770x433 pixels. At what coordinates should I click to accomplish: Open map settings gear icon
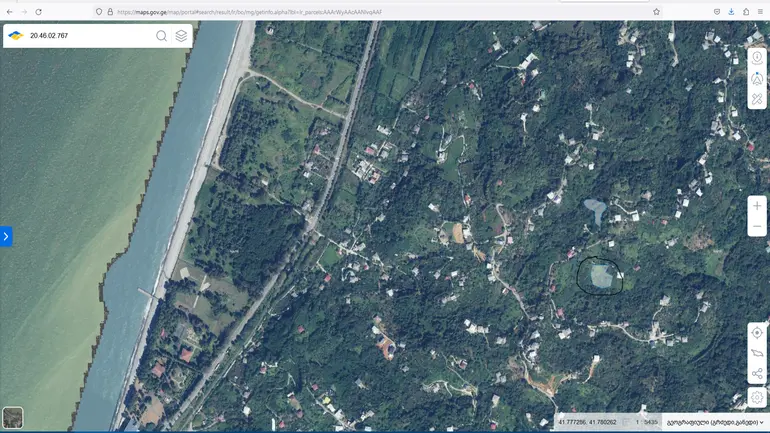757,397
